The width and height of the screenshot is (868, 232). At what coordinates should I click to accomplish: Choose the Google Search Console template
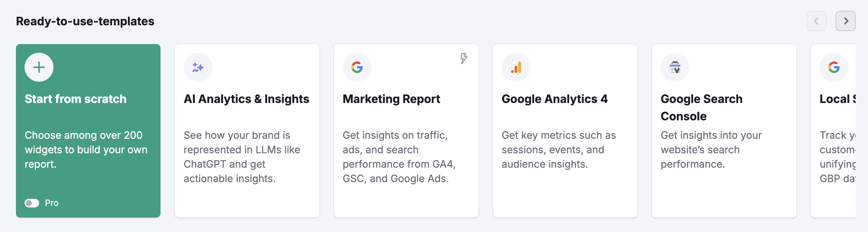pos(724,130)
